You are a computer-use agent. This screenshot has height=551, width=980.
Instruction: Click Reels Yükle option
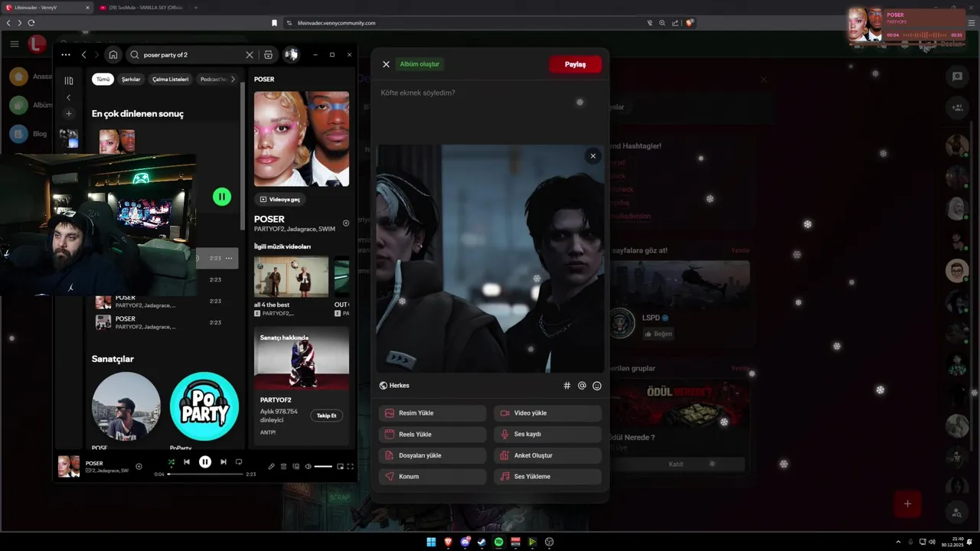(x=433, y=434)
